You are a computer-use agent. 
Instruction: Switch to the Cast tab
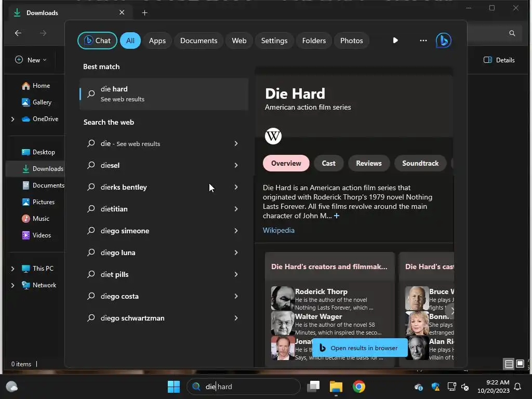pos(328,163)
